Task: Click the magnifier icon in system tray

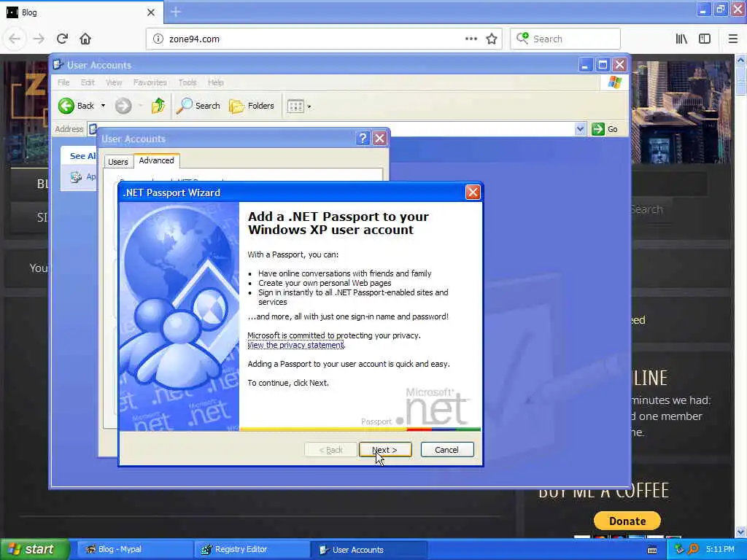Action: tap(693, 549)
